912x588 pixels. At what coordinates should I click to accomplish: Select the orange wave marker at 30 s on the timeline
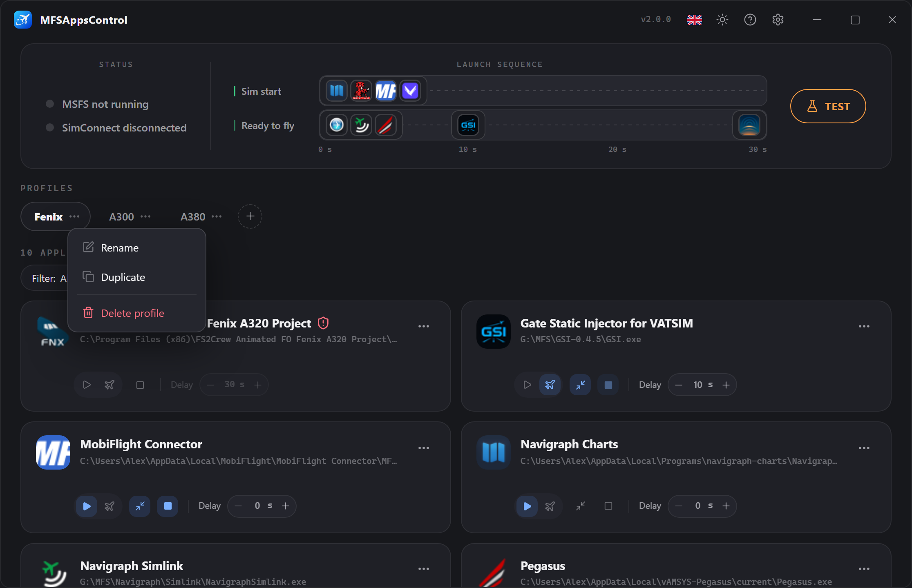(x=749, y=125)
